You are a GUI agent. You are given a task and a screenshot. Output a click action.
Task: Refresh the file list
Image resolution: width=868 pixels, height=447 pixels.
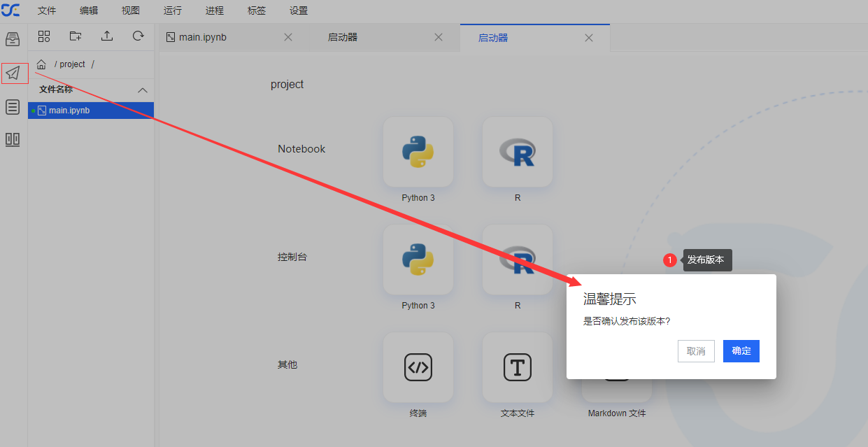[x=138, y=36]
